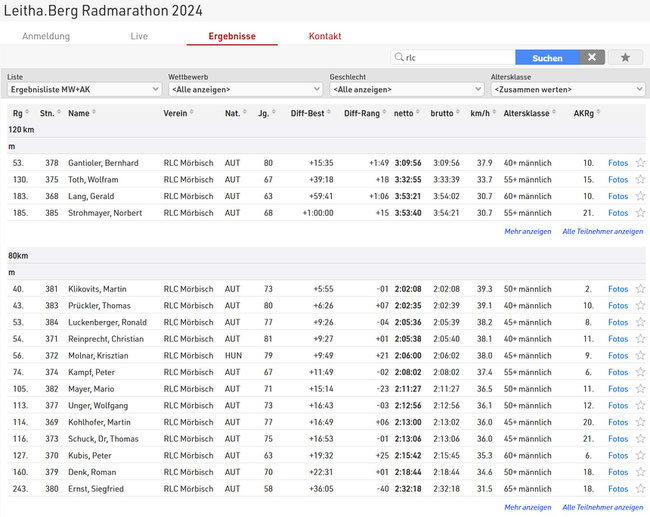Sort by Nat. column header

tap(235, 113)
